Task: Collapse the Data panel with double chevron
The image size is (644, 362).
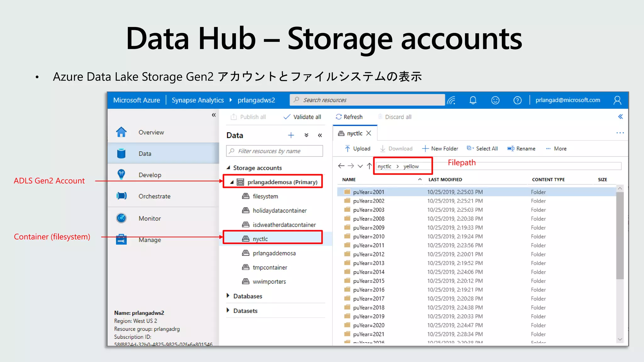Action: (320, 135)
